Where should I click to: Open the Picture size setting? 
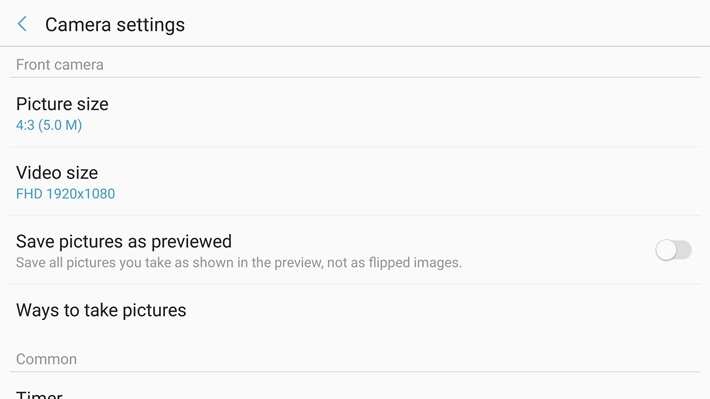coord(355,113)
